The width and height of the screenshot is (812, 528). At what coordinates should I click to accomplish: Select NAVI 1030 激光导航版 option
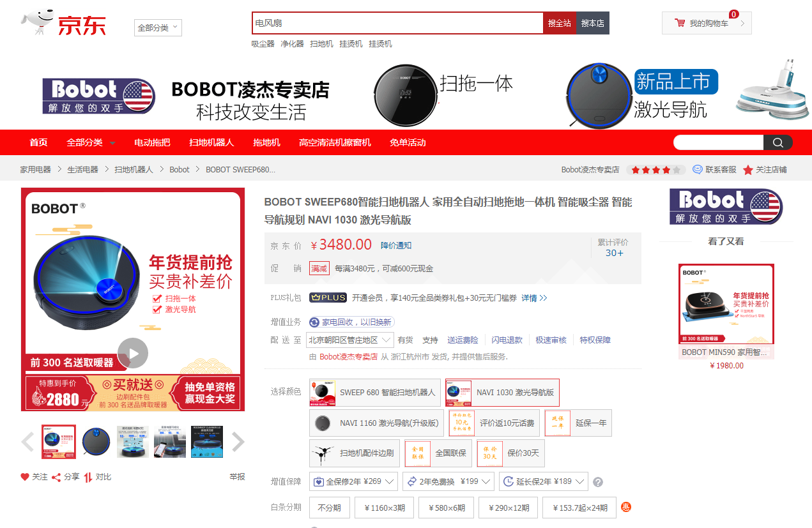[x=502, y=393]
